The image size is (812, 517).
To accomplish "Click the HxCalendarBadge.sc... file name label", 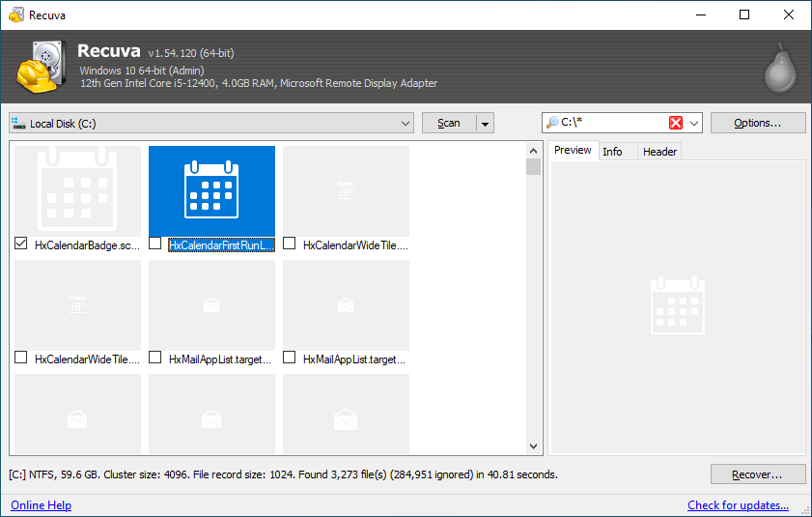I will pos(87,245).
